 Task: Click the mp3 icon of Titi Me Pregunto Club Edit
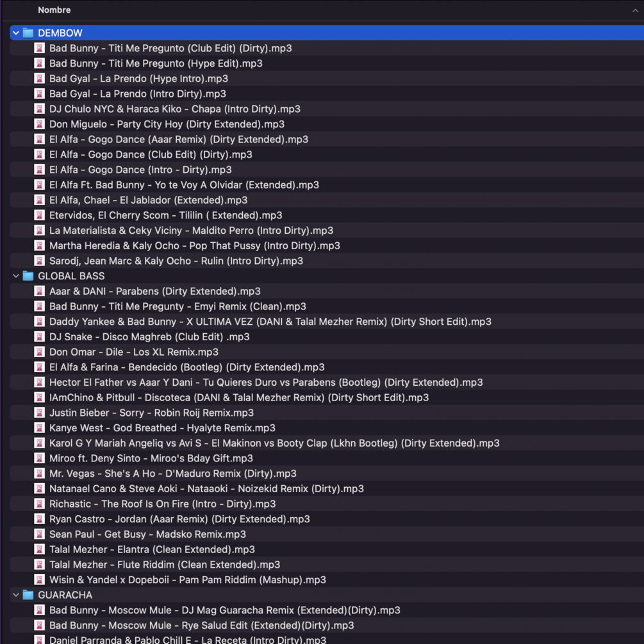pyautogui.click(x=40, y=48)
